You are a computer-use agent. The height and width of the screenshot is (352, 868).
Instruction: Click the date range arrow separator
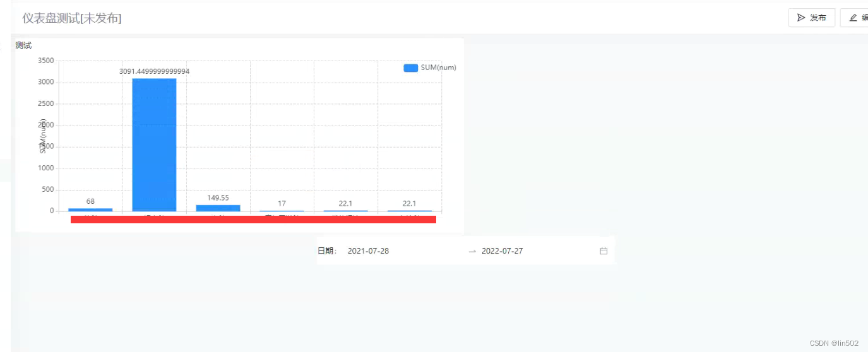pyautogui.click(x=472, y=251)
